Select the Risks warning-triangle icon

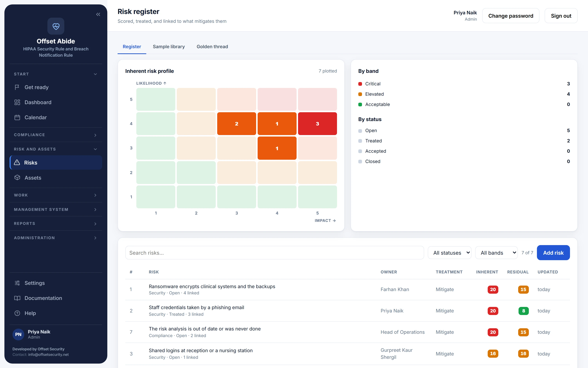click(17, 162)
